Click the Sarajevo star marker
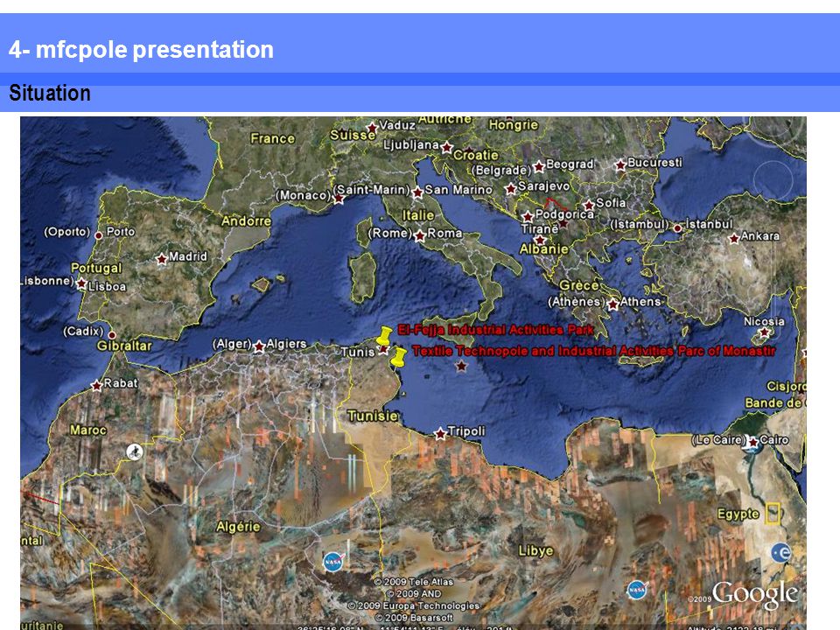 [x=510, y=189]
